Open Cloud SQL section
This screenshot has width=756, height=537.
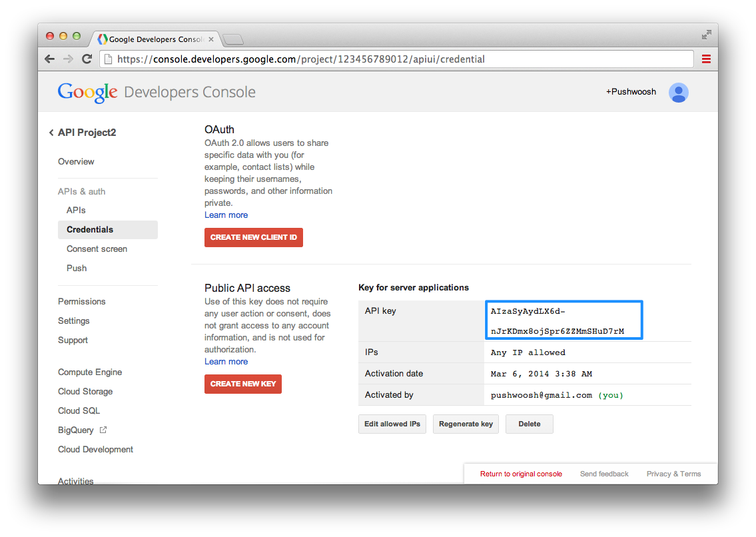click(x=79, y=411)
